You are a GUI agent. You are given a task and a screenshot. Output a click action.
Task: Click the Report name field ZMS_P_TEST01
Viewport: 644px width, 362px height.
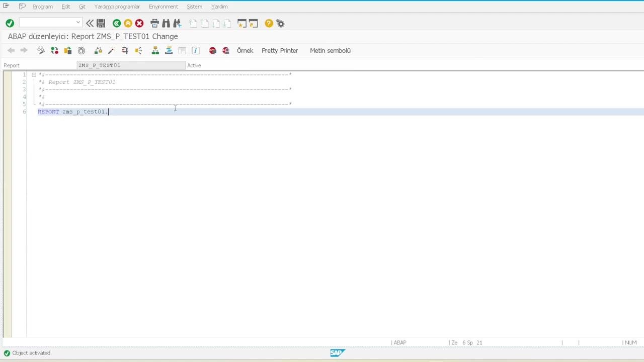[131, 65]
